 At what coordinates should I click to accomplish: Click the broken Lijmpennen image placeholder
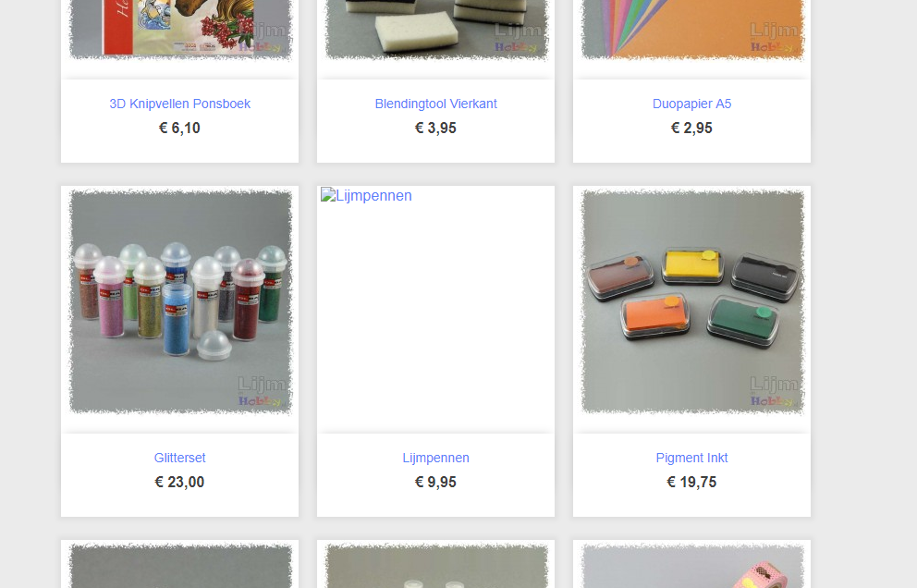tap(366, 195)
